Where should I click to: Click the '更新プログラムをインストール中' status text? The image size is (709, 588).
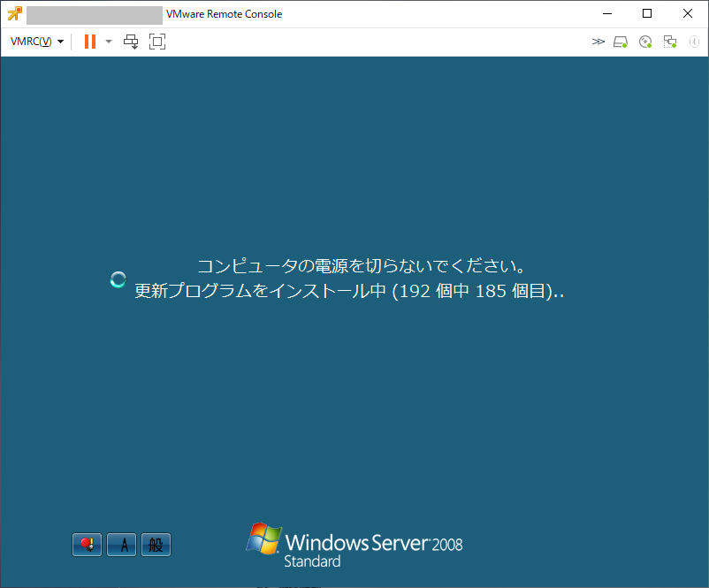coord(261,291)
